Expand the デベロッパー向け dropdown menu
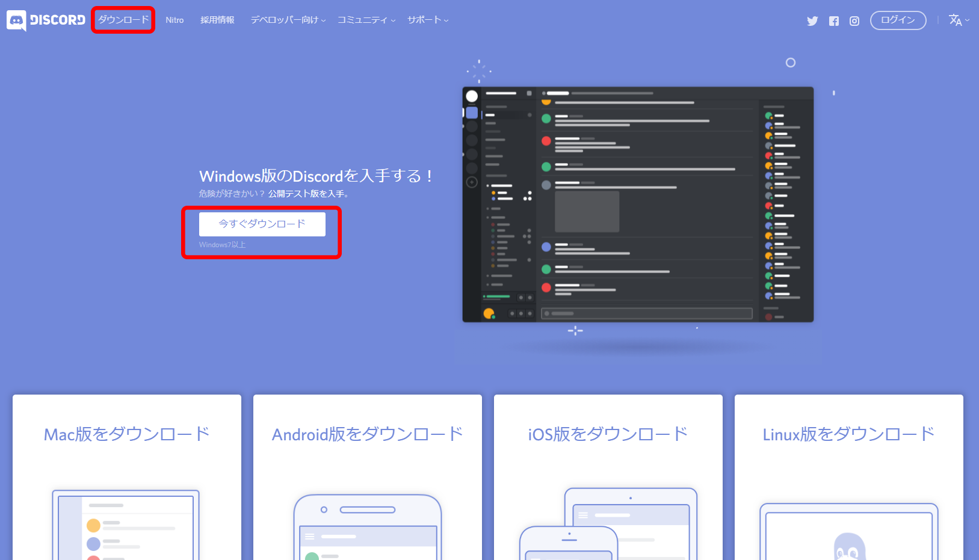 (x=288, y=20)
